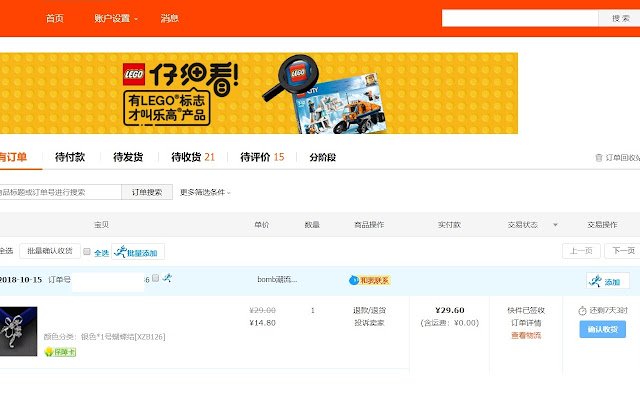Open 消息 messages link
This screenshot has width=640, height=400.
click(x=169, y=18)
